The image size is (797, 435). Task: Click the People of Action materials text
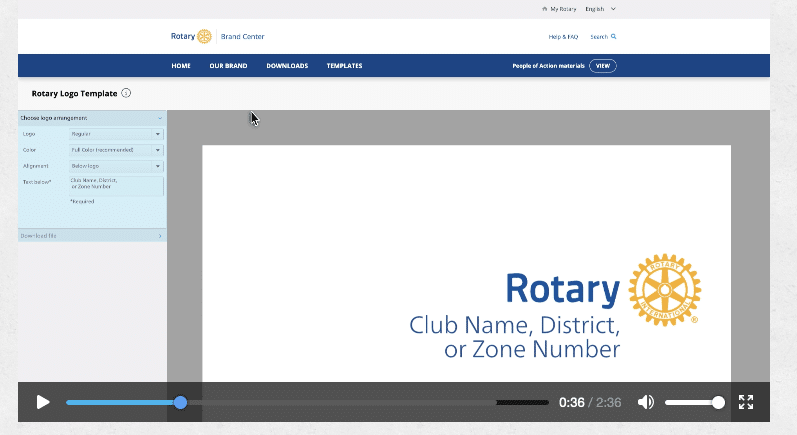pyautogui.click(x=548, y=66)
